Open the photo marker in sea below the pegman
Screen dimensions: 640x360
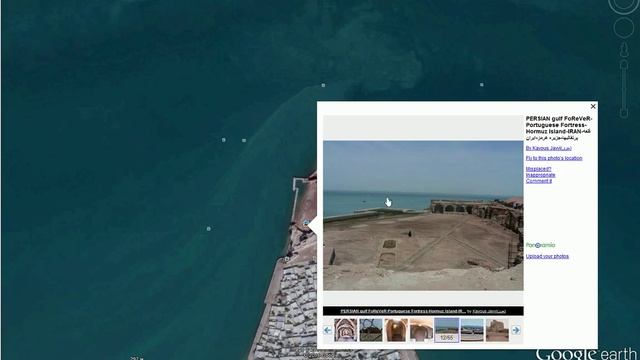pos(482,85)
